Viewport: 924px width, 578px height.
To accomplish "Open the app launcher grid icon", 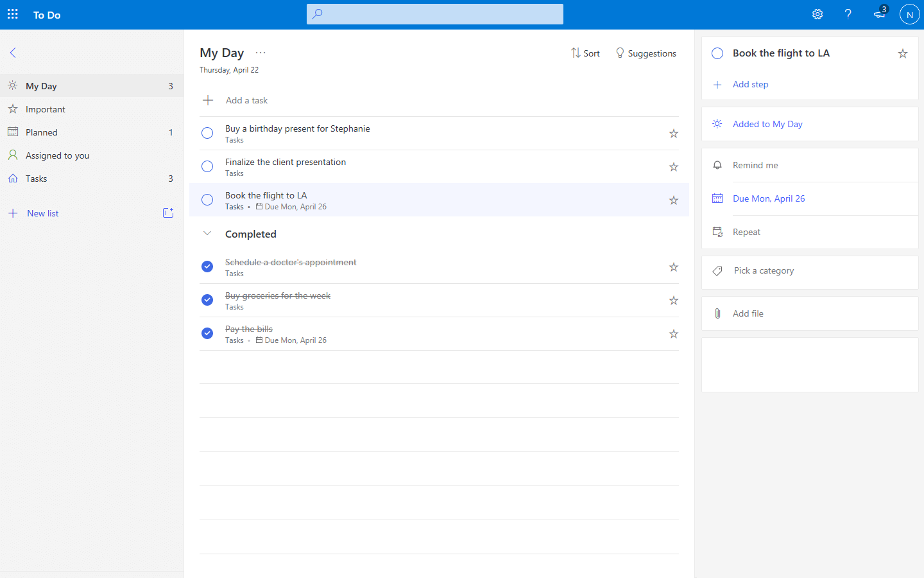I will (x=13, y=14).
